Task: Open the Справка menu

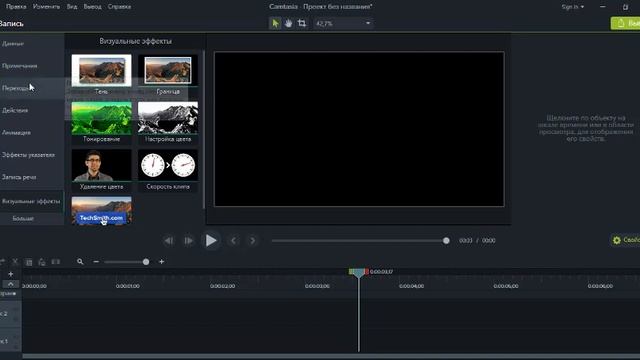Action: tap(119, 7)
